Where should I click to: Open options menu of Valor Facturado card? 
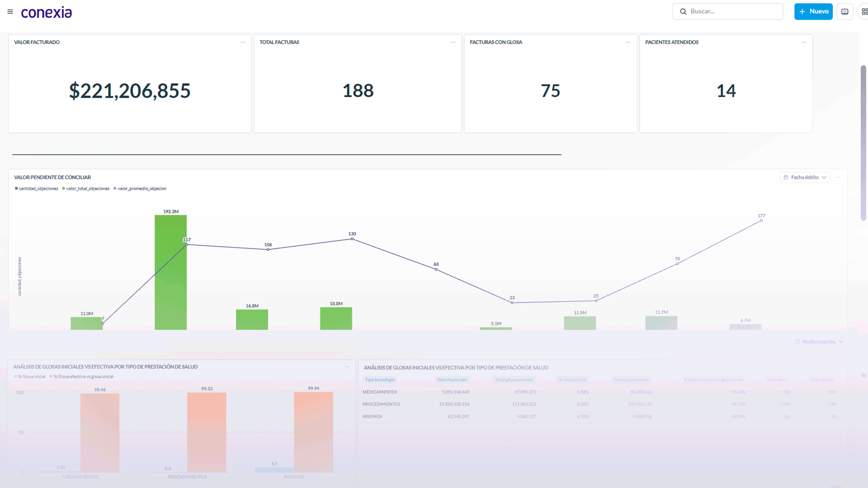click(x=243, y=42)
